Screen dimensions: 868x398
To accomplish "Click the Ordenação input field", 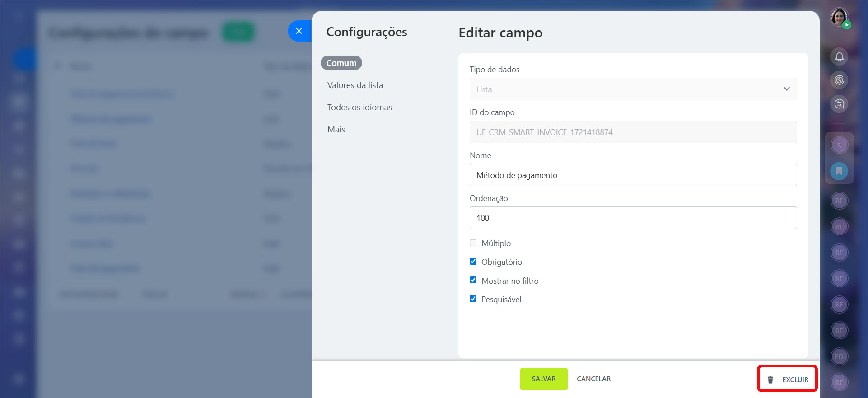I will (633, 218).
